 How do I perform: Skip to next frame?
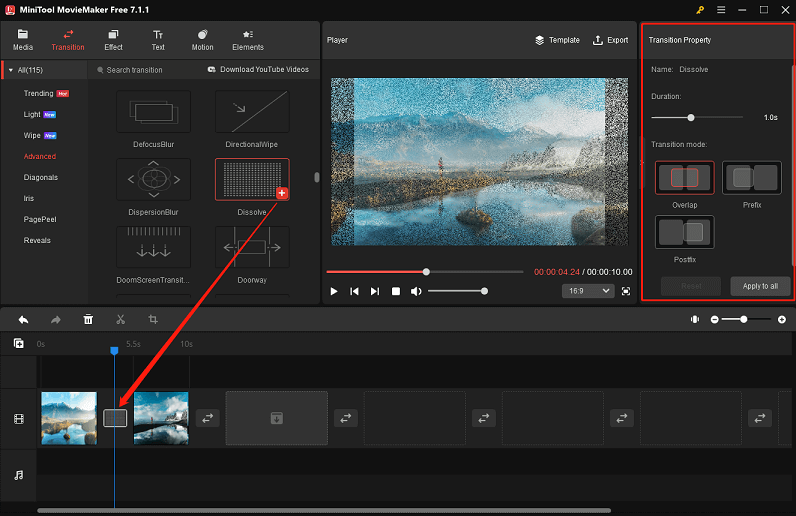coord(375,291)
